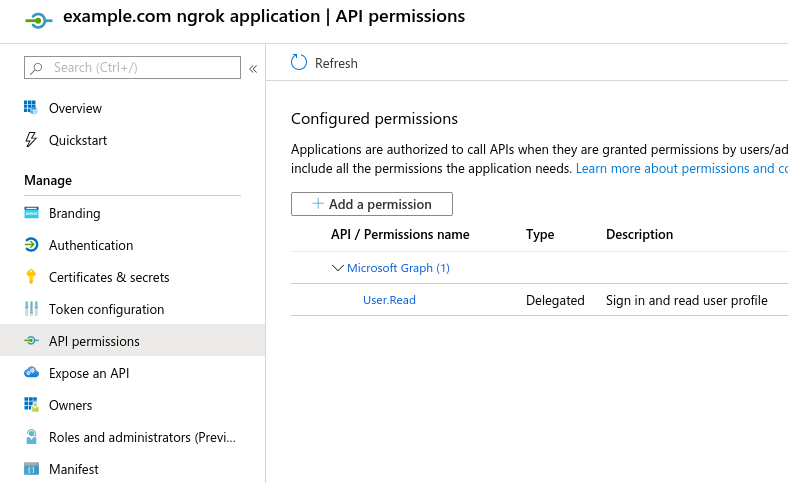Go to Roles and administrators

pos(142,437)
